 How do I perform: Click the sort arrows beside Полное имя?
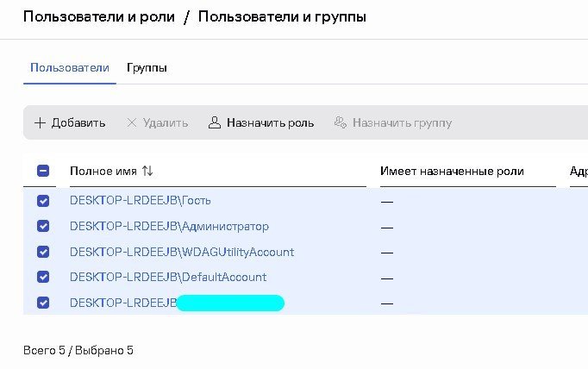[x=147, y=171]
